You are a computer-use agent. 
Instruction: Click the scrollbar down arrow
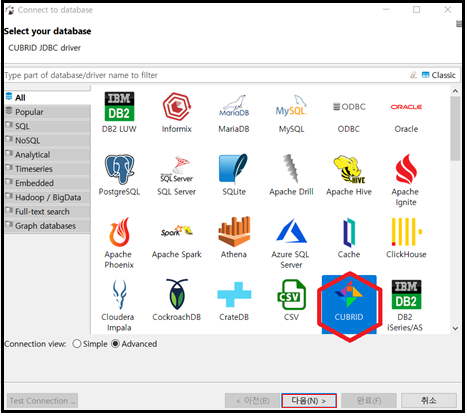455,328
